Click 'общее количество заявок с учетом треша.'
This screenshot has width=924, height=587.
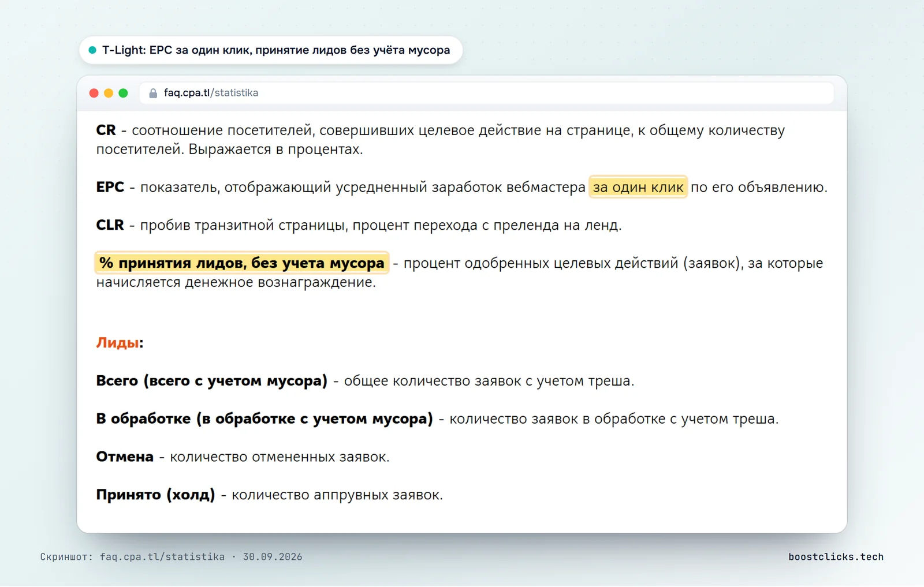tap(489, 381)
